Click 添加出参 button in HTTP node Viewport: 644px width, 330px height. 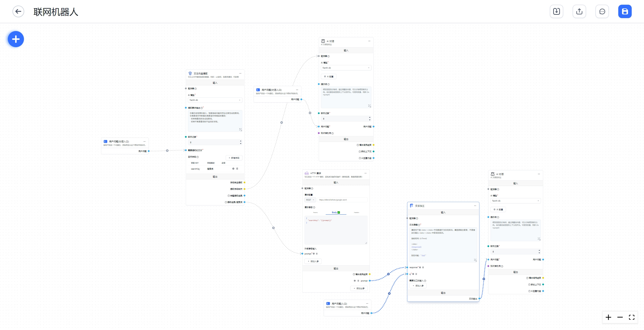point(359,288)
